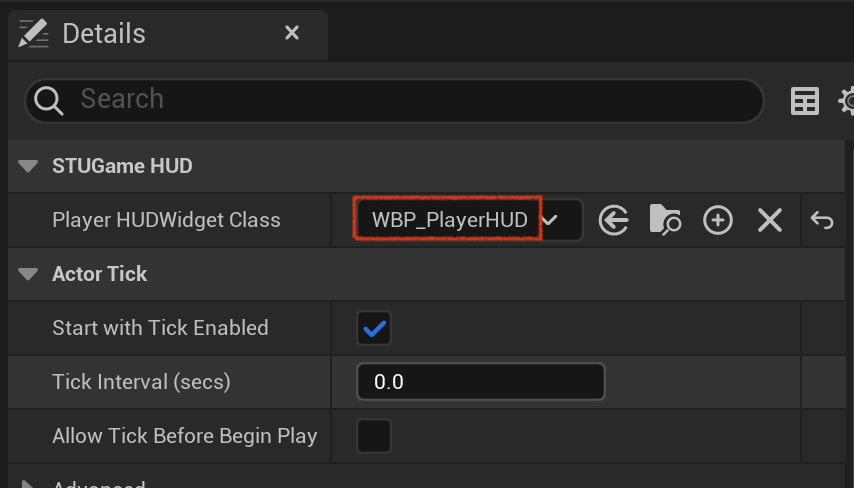
Task: Click the search magnifier icon
Action: pyautogui.click(x=48, y=101)
